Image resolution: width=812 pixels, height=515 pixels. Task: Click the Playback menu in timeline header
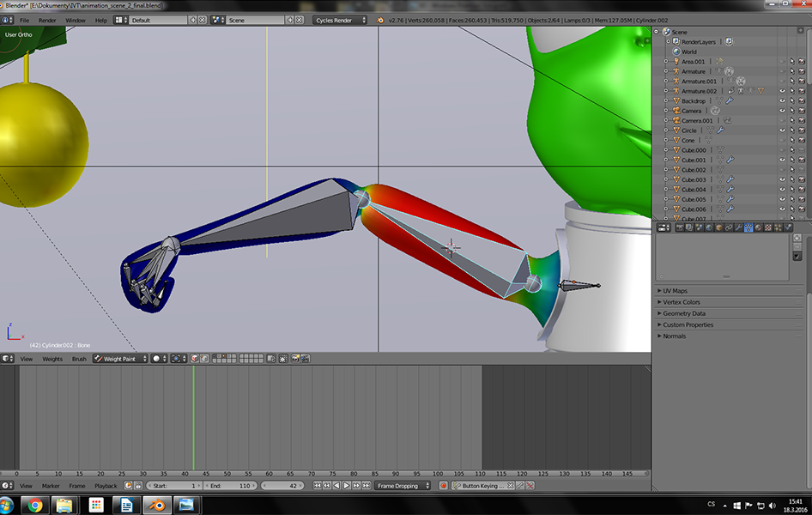(106, 486)
